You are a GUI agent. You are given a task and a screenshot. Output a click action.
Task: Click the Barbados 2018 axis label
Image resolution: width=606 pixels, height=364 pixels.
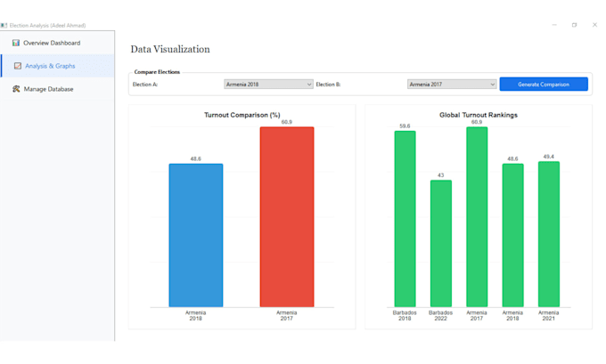coord(405,315)
